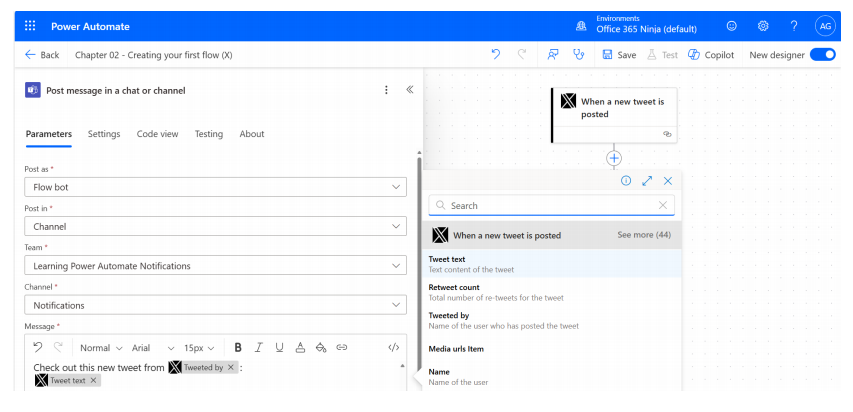Collapse the action panel with the double chevron
The image size is (853, 412).
point(410,90)
